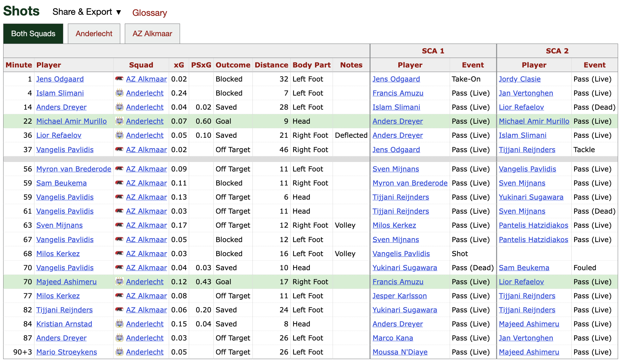Screen dimensions: 623x364
Task: Click AZ crest in minute 61 Pavlidis row
Action: click(x=120, y=211)
